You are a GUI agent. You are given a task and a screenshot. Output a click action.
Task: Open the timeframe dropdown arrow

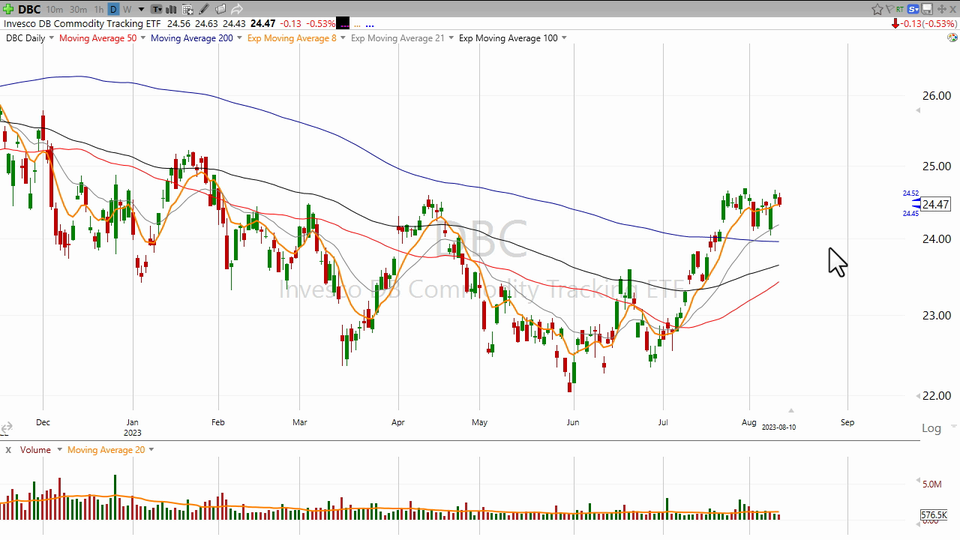pos(141,9)
